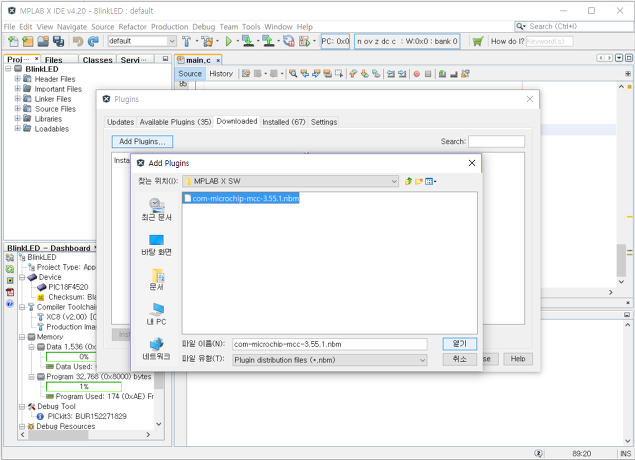Switch to Installed (67) tab
Screen dimensions: 635x460
pyautogui.click(x=284, y=122)
